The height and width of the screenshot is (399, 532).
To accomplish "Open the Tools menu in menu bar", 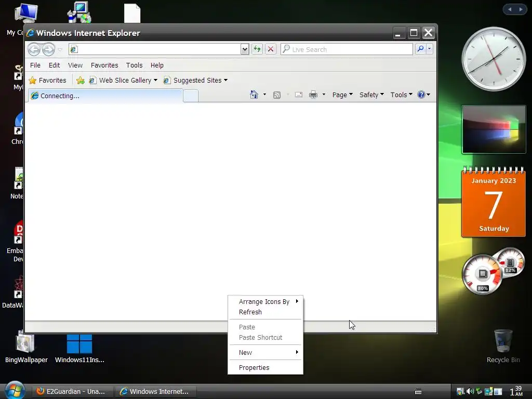I will point(135,65).
